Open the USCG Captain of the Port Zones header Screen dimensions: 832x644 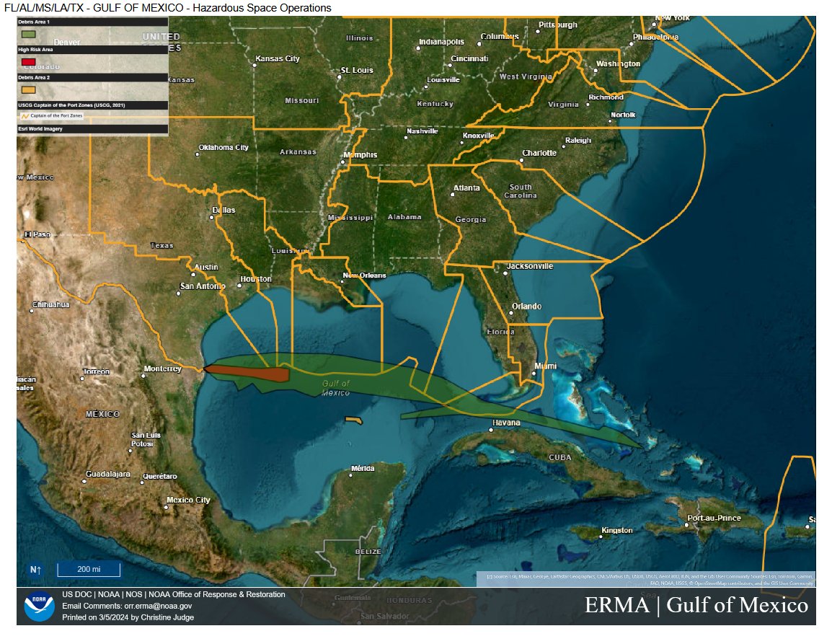[x=92, y=105]
